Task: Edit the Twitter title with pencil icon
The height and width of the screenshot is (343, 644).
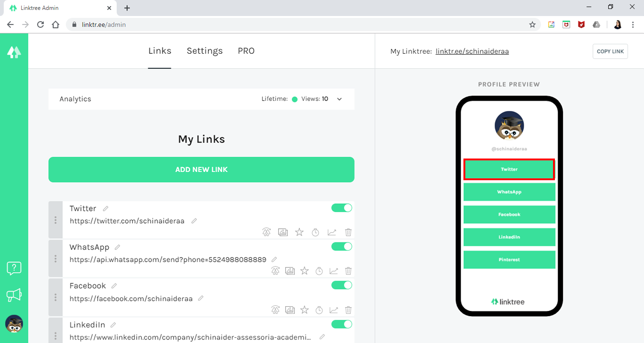Action: [106, 209]
